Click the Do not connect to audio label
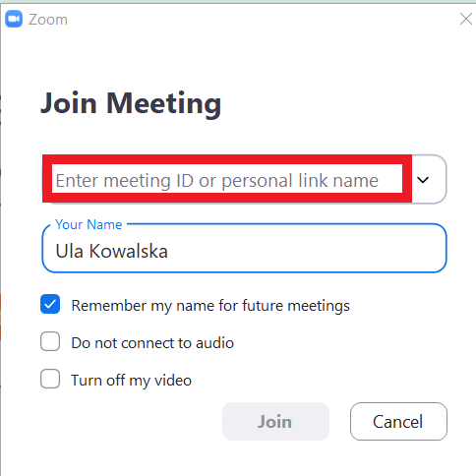Viewport: 476px width, 476px height. coord(152,343)
